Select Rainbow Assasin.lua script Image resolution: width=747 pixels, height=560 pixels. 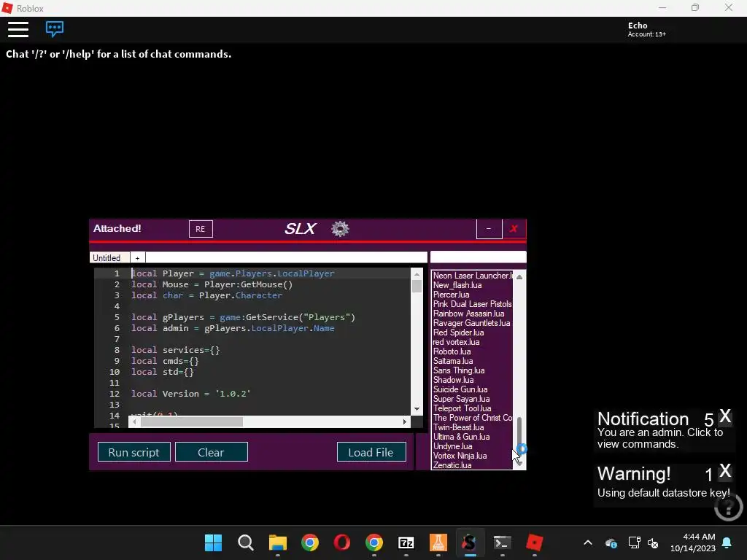pyautogui.click(x=472, y=314)
